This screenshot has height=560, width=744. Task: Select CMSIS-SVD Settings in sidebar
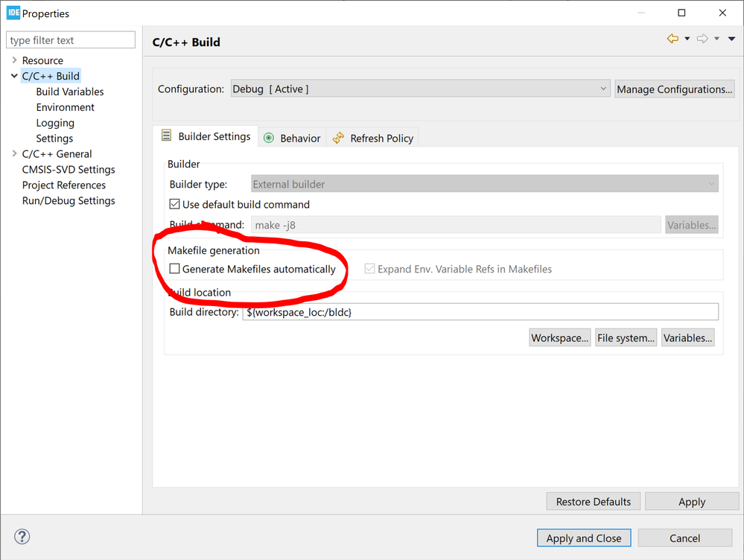pyautogui.click(x=69, y=170)
